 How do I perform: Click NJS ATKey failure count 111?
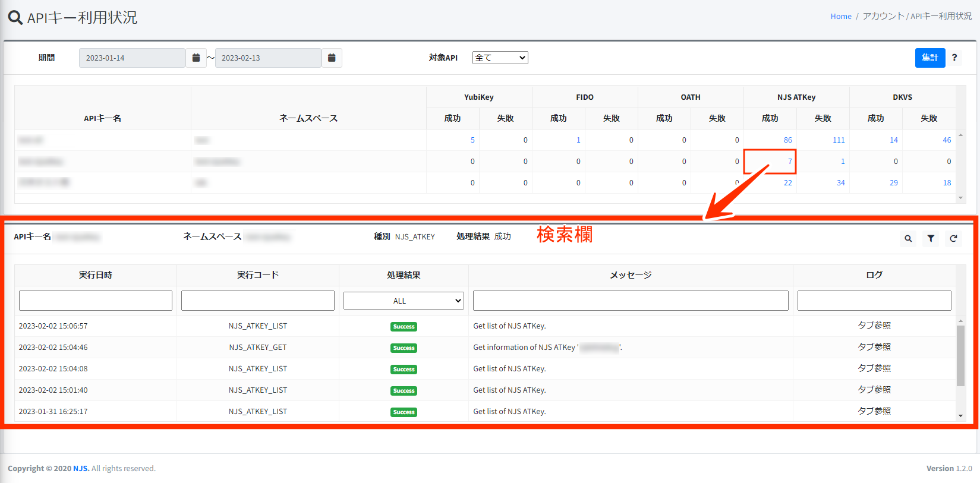tap(839, 140)
